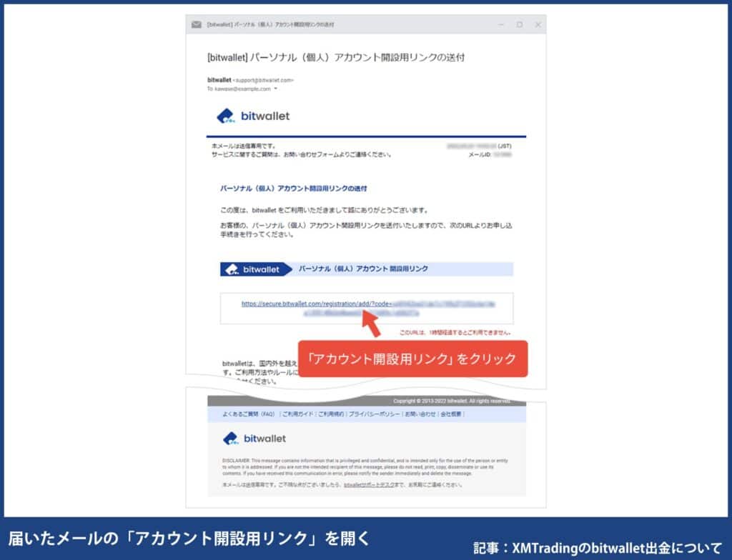Minimize the email window
Image resolution: width=732 pixels, height=560 pixels.
(x=501, y=24)
